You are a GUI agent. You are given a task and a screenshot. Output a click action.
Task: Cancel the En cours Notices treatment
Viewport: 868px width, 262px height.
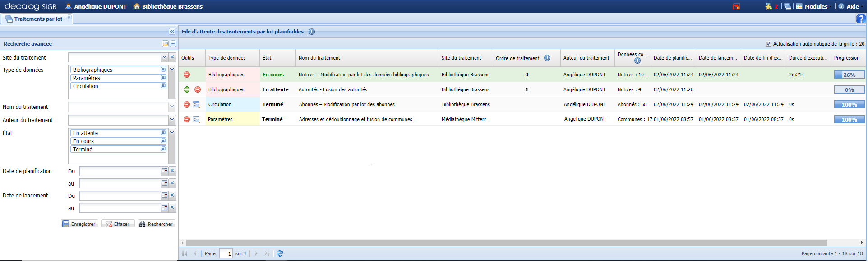click(187, 75)
